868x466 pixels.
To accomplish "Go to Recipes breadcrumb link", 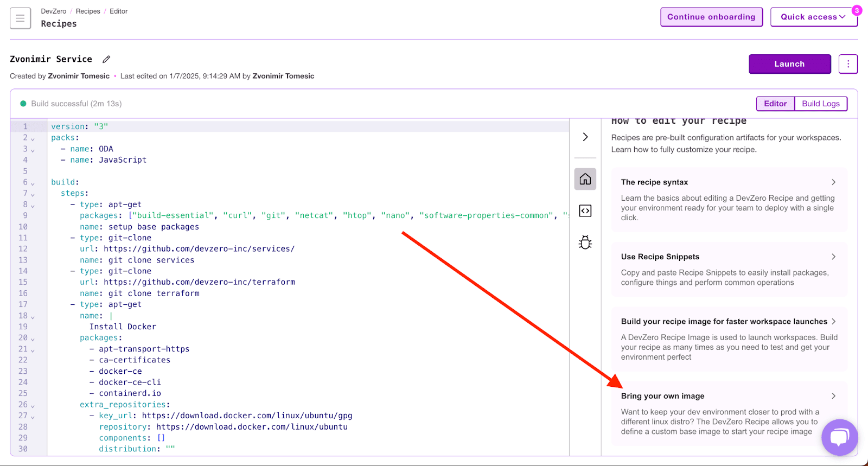I will [x=88, y=11].
